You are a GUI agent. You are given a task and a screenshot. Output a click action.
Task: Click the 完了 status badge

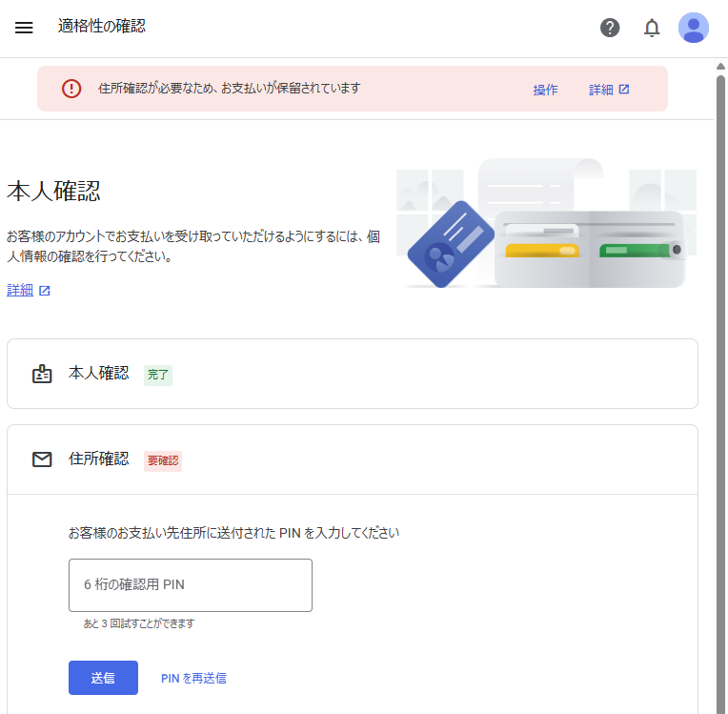[x=158, y=375]
